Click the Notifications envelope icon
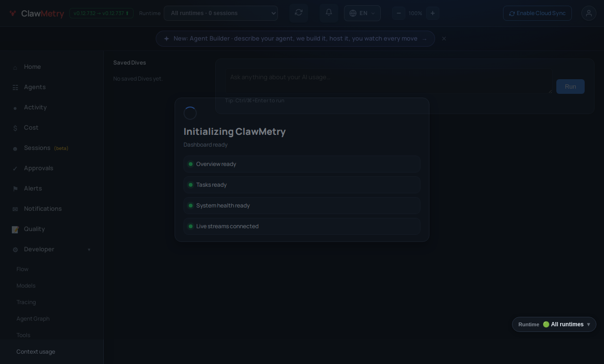Screen dimensions: 604x364 tap(15, 209)
